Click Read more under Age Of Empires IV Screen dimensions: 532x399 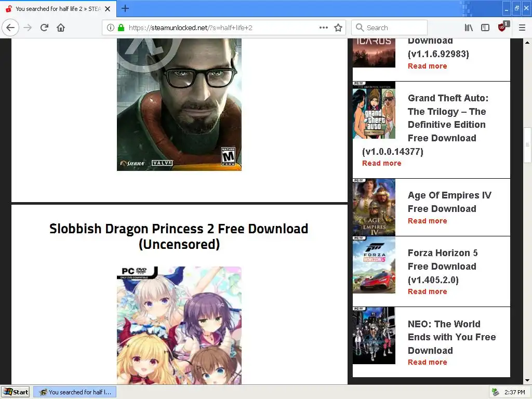click(x=427, y=221)
